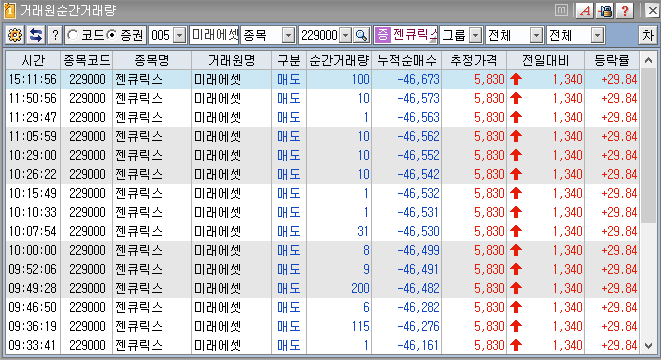Image resolution: width=661 pixels, height=360 pixels.
Task: Click 매도 cell in the 10:00:00 row
Action: pyautogui.click(x=289, y=250)
